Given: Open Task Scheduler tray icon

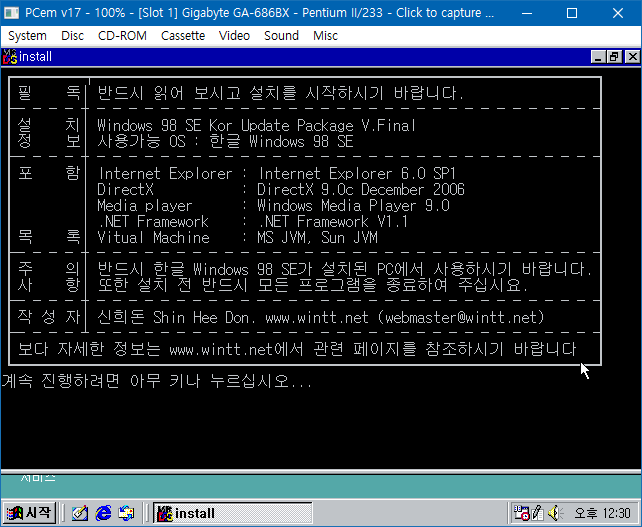Looking at the screenshot, I should 521,513.
